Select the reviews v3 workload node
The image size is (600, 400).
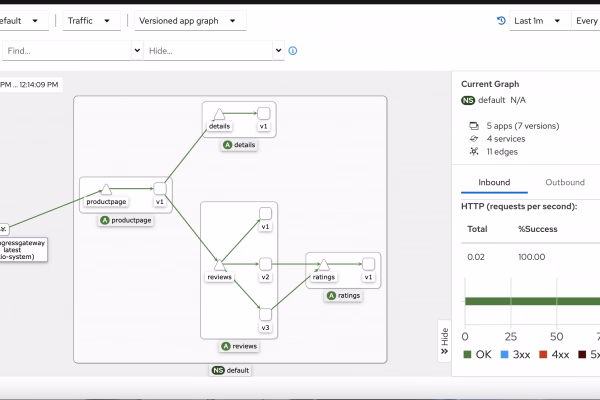tap(265, 315)
